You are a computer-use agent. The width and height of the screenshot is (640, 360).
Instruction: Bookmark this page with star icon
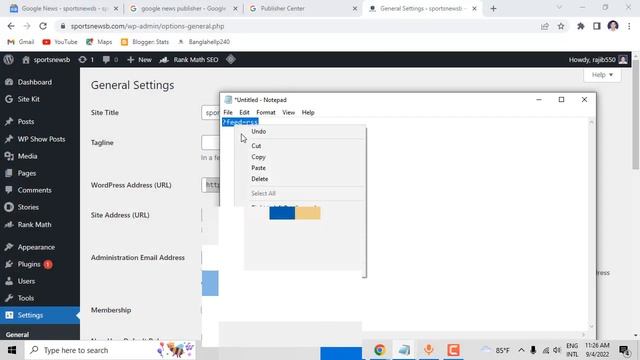point(561,26)
